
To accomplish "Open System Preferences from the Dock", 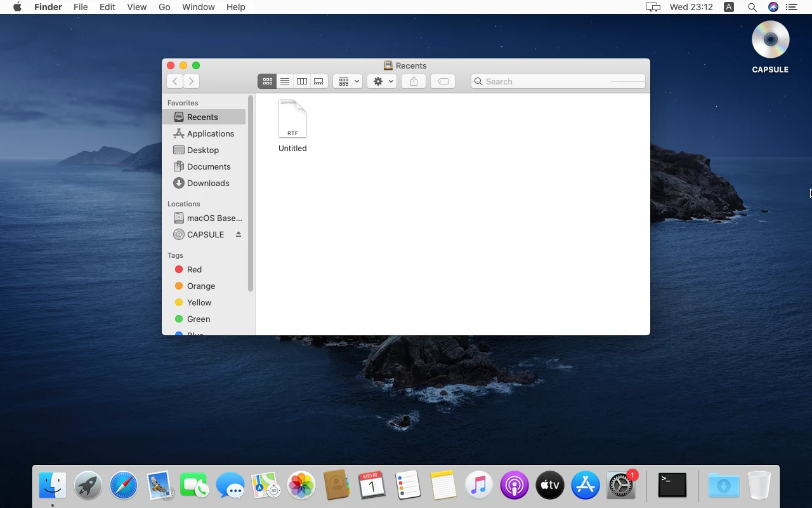I will 621,486.
